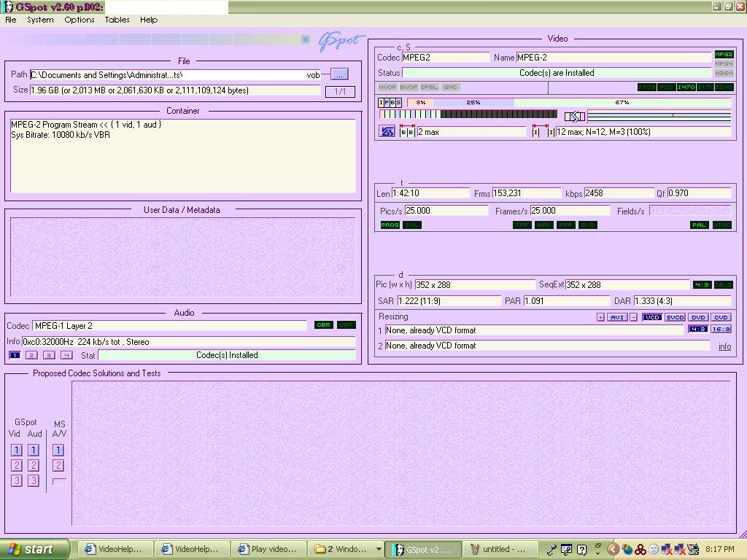Viewport: 747px width, 560px height.
Task: Click the BVOP indicator
Action: 409,87
